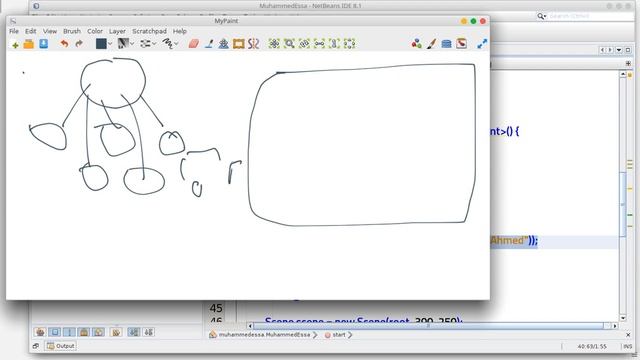Click the green dashed magnifier zoom icon
This screenshot has width=640, height=360.
[x=289, y=44]
